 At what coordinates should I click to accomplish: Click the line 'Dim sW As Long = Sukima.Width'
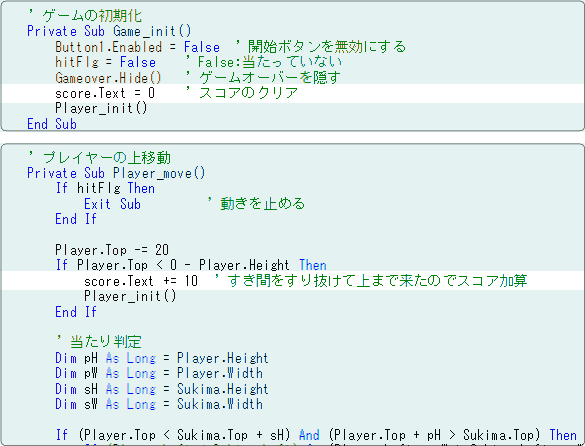click(159, 405)
